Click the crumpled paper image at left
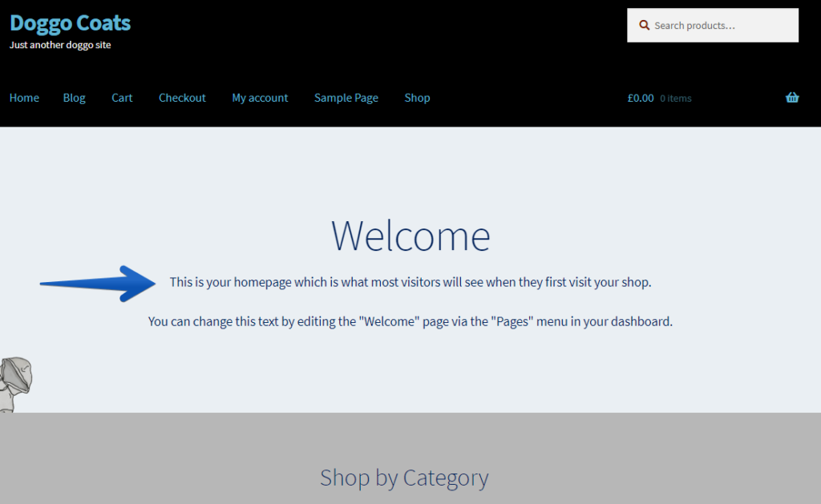The image size is (821, 504). click(14, 380)
